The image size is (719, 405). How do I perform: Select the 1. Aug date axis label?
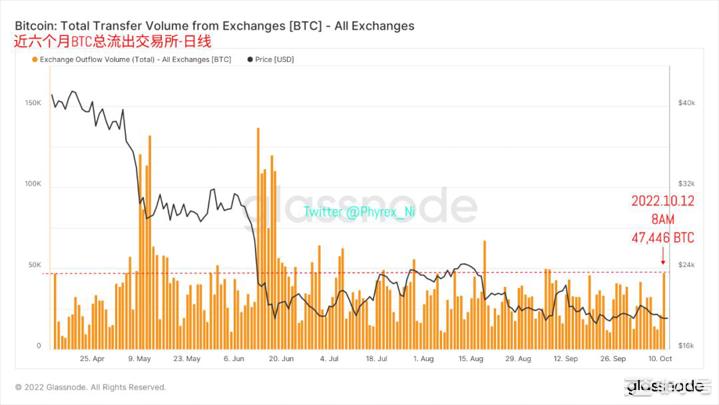pos(422,357)
